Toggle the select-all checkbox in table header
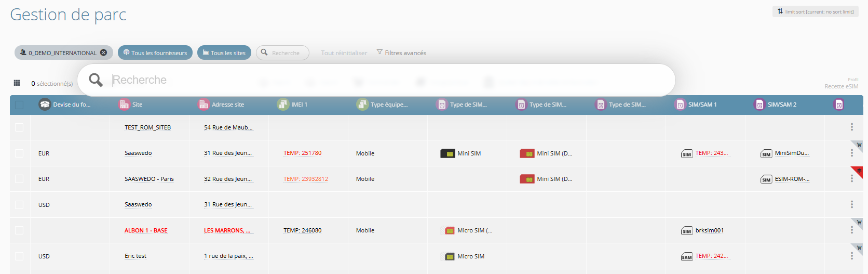868x274 pixels. [x=19, y=105]
